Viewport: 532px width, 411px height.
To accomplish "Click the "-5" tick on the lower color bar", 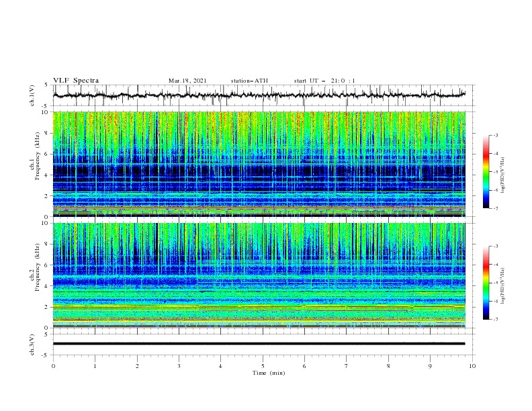I will coord(495,283).
